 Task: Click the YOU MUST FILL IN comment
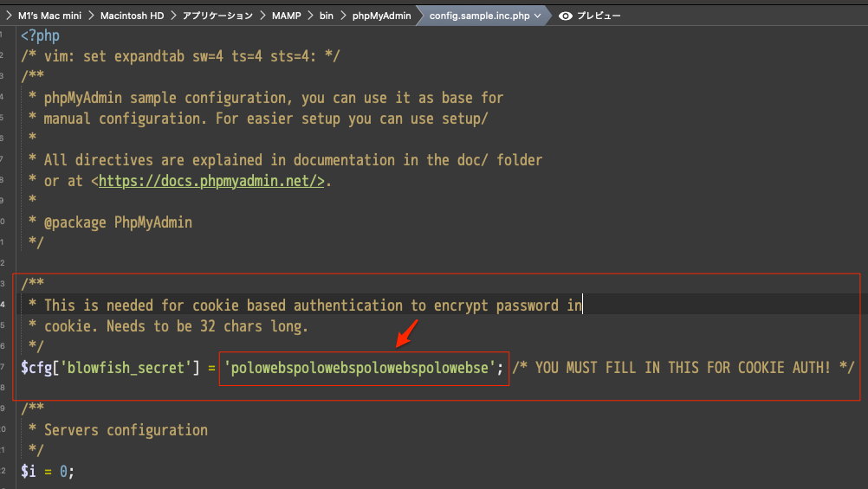(x=683, y=368)
